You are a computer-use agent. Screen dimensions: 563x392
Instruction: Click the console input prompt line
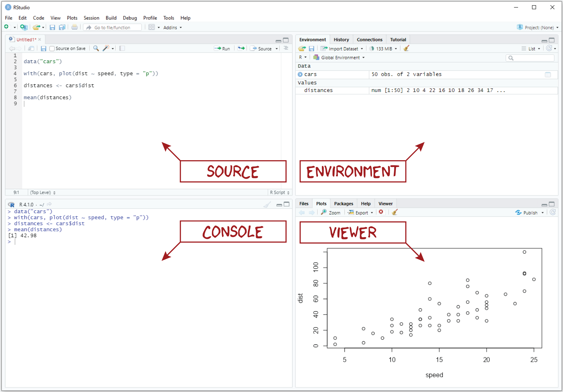click(x=149, y=242)
